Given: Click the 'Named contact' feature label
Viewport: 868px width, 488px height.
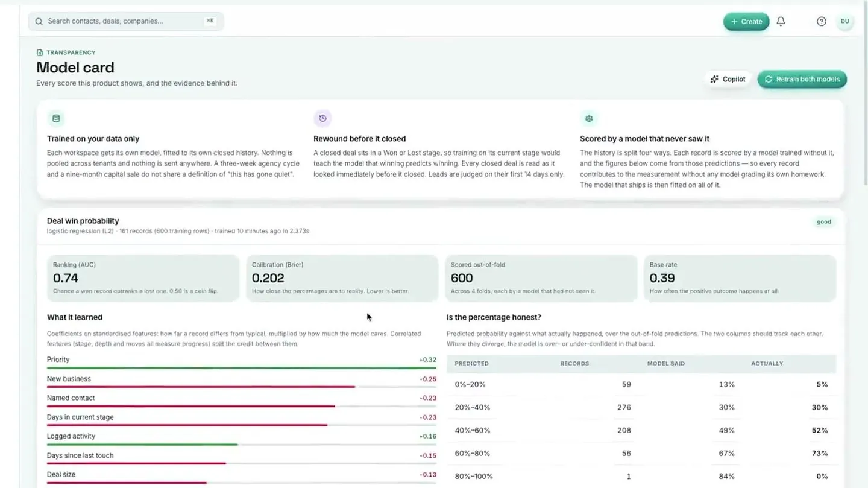Looking at the screenshot, I should click(x=71, y=398).
